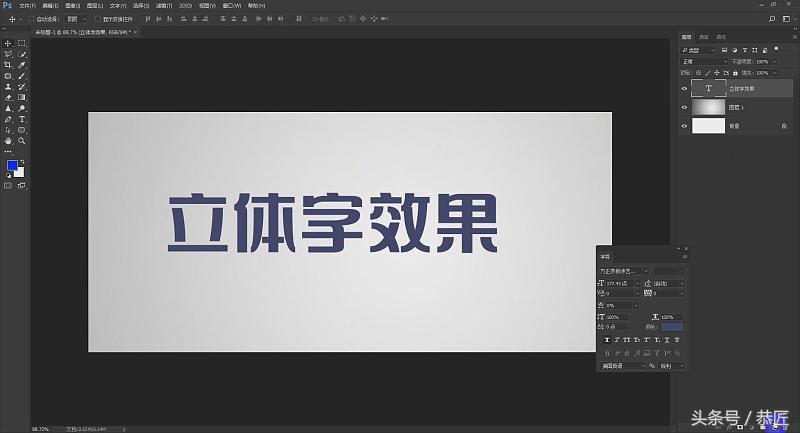Image resolution: width=800 pixels, height=433 pixels.
Task: Click lock position icon in Layers
Action: click(x=717, y=73)
